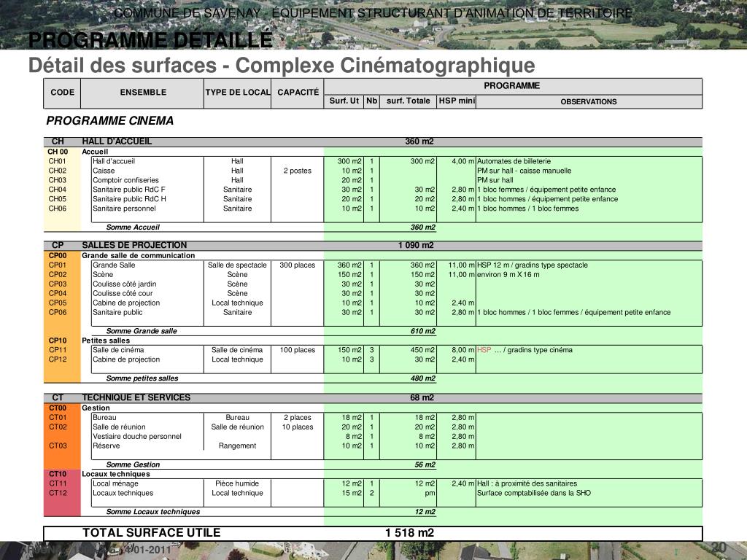Screen dimensions: 747x560
Task: Select the 'environ 9 m X 16 m' note
Action: pyautogui.click(x=508, y=275)
